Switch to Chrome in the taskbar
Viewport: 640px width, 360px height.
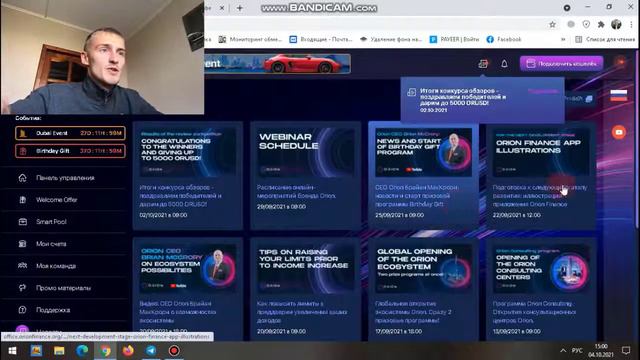tap(105, 351)
